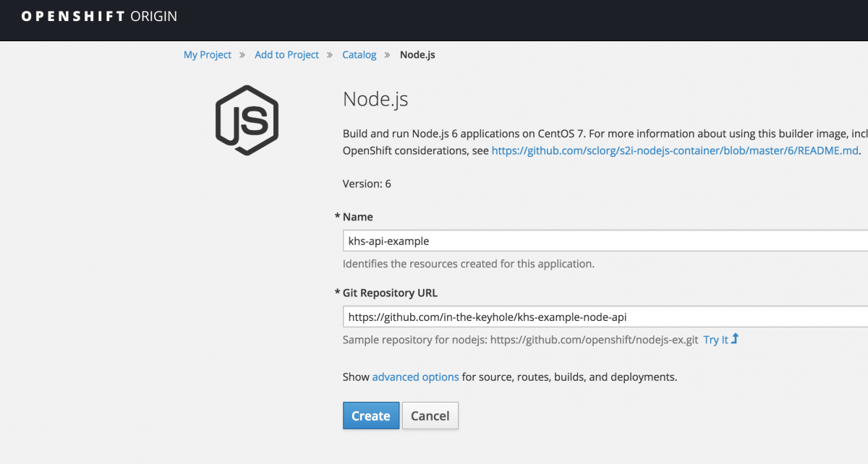Click the chevron after Add to Project breadcrumb
The width and height of the screenshot is (868, 464).
[329, 54]
